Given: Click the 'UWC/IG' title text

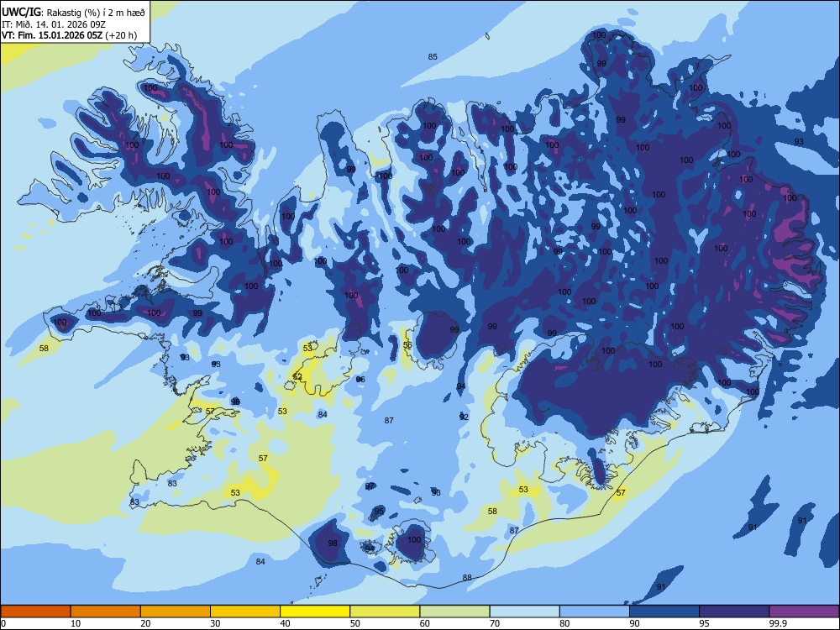Looking at the screenshot, I should 21,13.
